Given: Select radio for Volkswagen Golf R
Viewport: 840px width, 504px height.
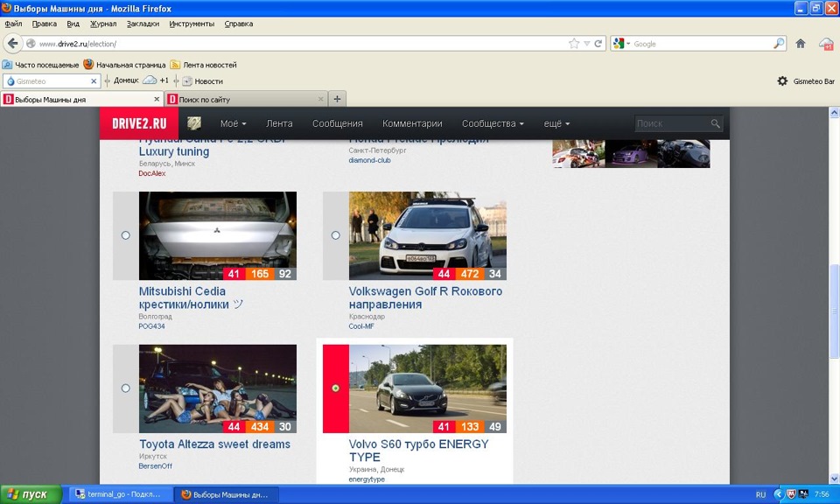Looking at the screenshot, I should click(335, 235).
